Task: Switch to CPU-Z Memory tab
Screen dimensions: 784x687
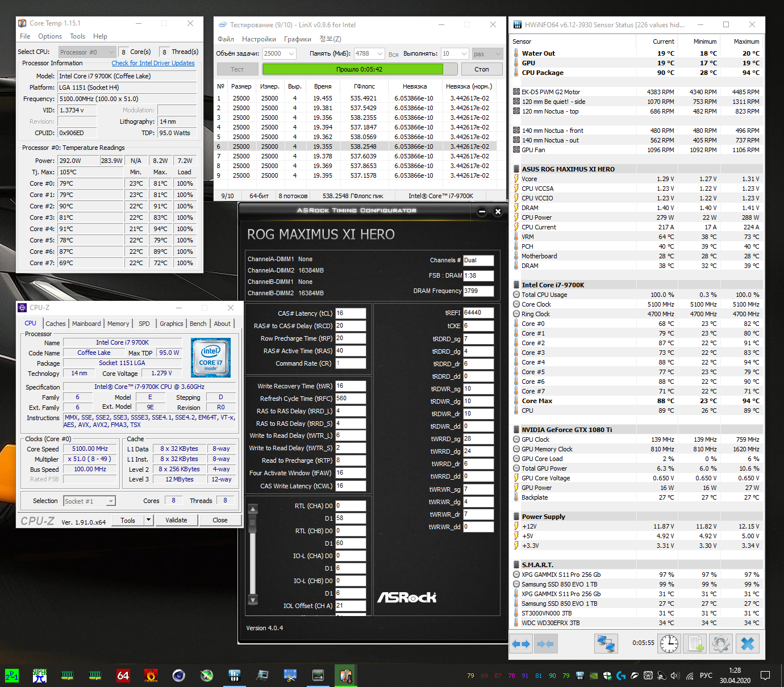Action: pyautogui.click(x=118, y=324)
